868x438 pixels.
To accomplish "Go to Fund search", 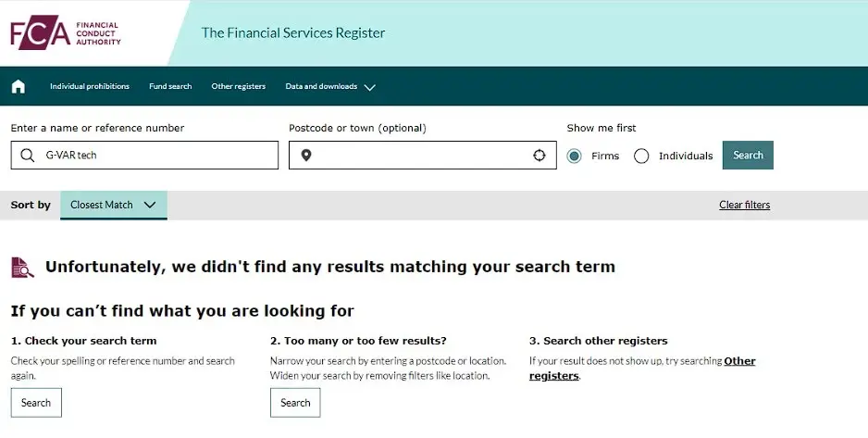I will click(x=170, y=86).
